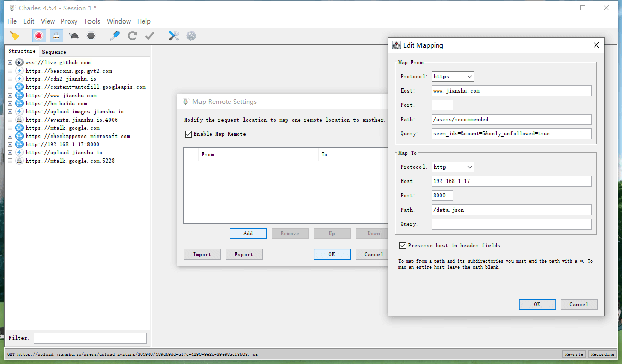Uncheck Preserve host in header fields

click(403, 246)
